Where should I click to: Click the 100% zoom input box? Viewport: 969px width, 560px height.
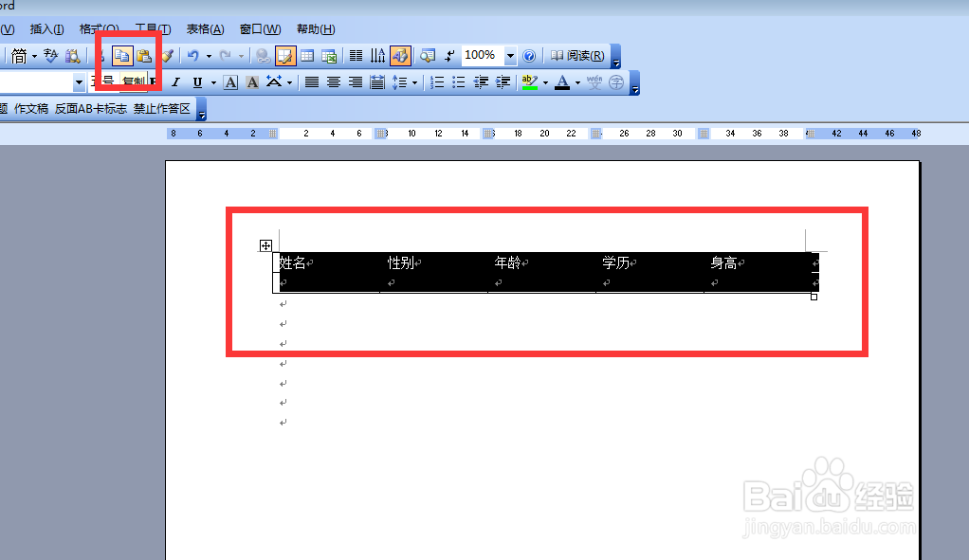click(483, 56)
